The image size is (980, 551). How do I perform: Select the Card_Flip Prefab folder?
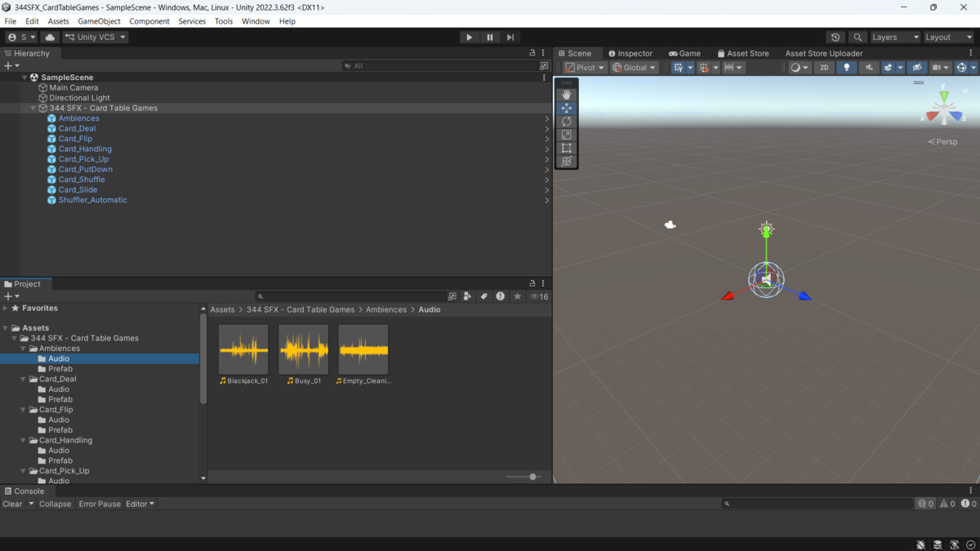pos(60,430)
